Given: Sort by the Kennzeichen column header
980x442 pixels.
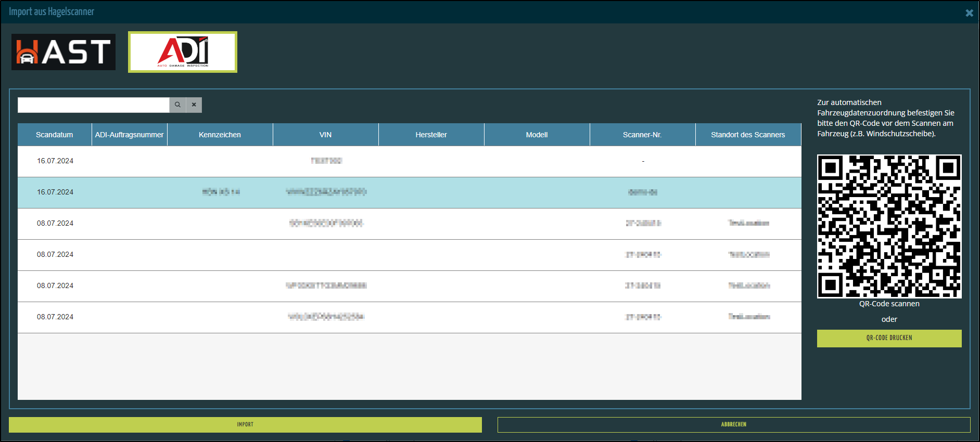Looking at the screenshot, I should (x=220, y=135).
